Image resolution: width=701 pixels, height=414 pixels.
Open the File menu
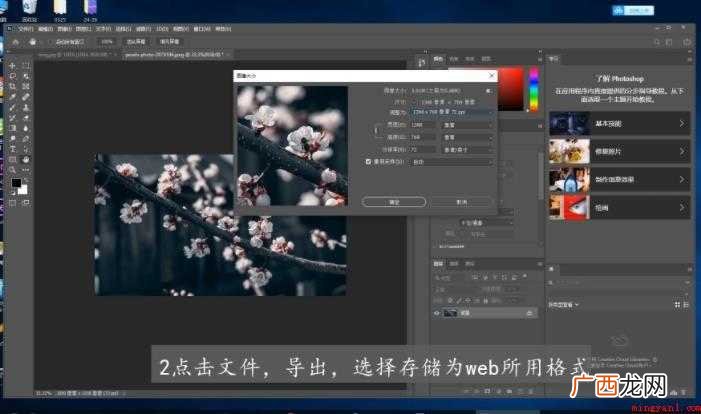click(x=25, y=29)
